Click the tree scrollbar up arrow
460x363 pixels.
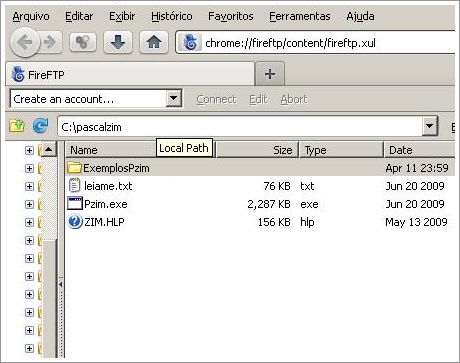[48, 149]
